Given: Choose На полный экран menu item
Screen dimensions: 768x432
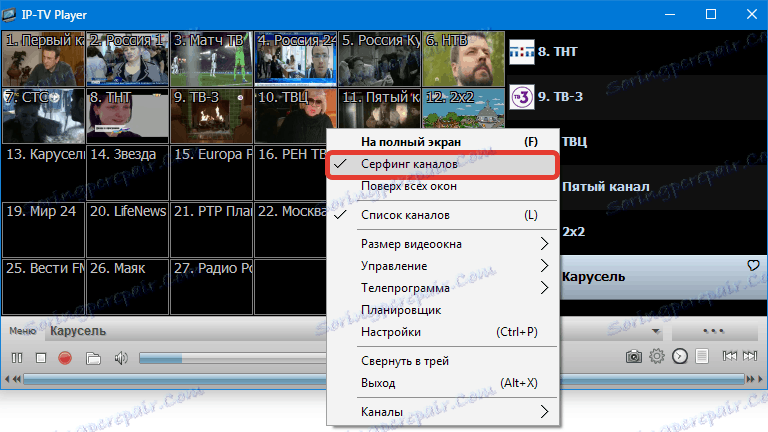Looking at the screenshot, I should pos(443,142).
